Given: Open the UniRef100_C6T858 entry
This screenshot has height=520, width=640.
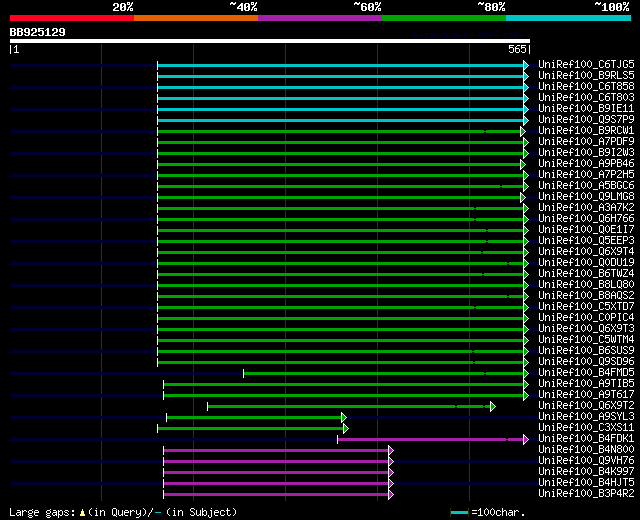Looking at the screenshot, I should coord(586,87).
